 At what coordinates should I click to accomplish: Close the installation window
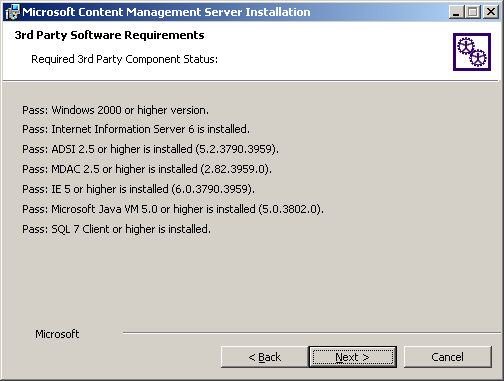(491, 12)
